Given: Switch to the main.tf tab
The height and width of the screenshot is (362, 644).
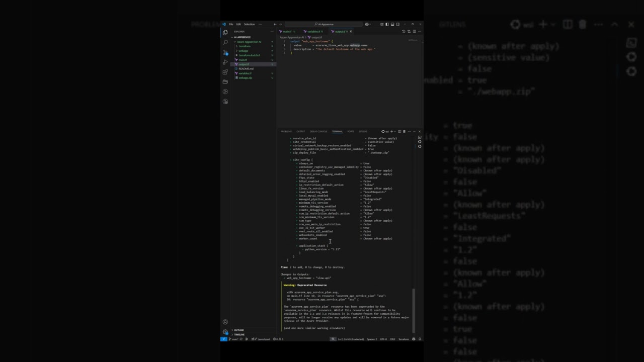Looking at the screenshot, I should [287, 31].
